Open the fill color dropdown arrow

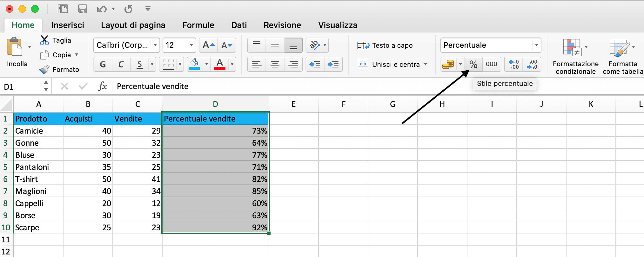pyautogui.click(x=207, y=64)
